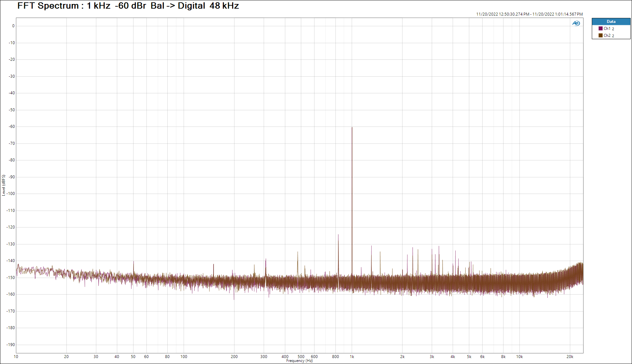
Task: Select the Ch1 magenta color swatch
Action: point(600,29)
